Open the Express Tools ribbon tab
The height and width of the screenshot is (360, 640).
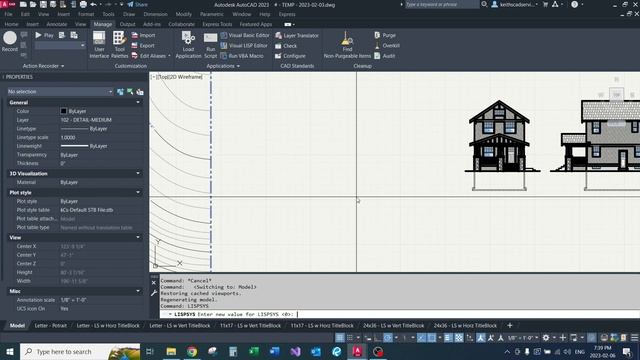click(x=217, y=24)
